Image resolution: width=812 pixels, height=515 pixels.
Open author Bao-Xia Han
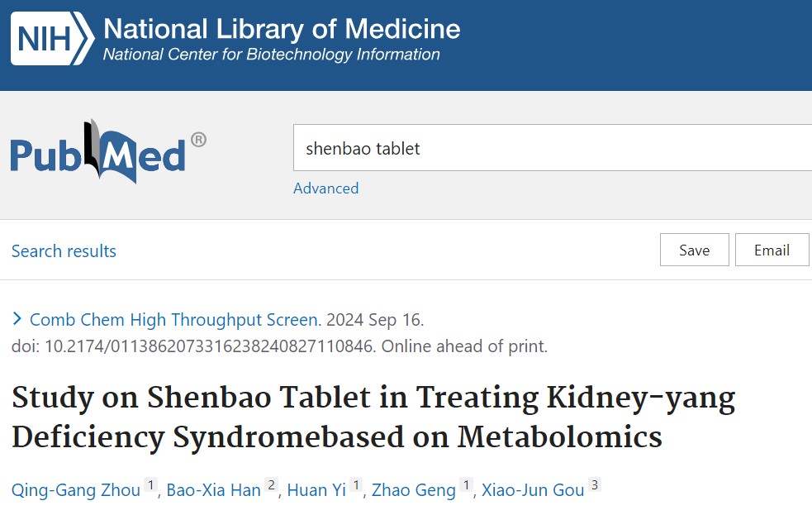tap(213, 490)
